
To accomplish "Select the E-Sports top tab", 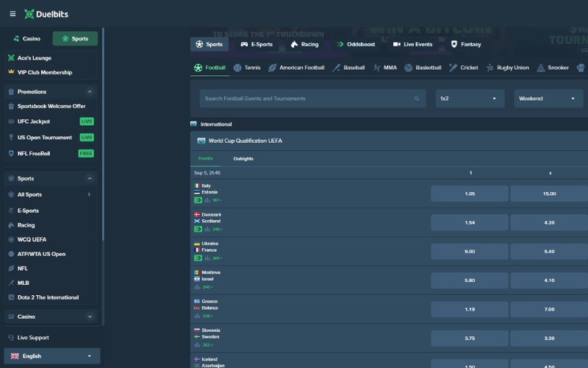I will point(257,44).
